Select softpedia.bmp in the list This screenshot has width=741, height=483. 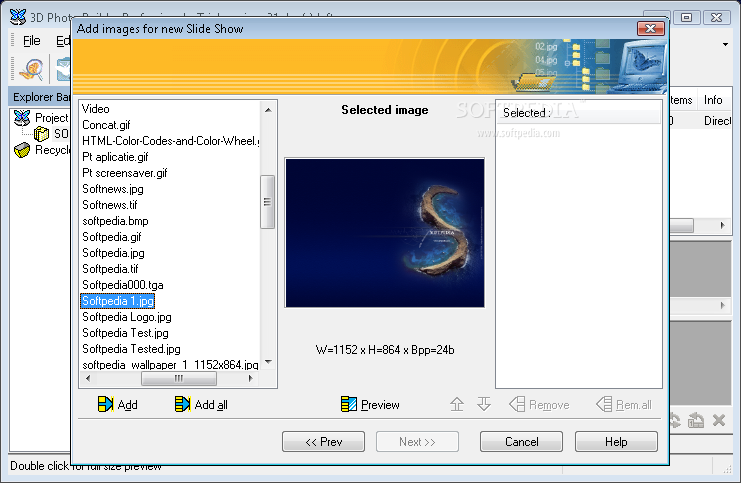(115, 221)
